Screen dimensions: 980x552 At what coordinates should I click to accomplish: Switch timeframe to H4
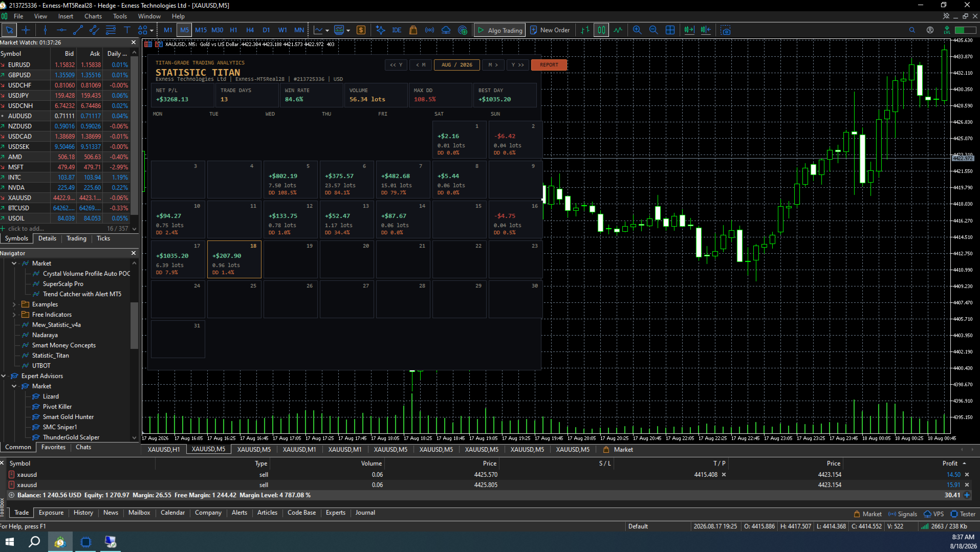pos(250,30)
